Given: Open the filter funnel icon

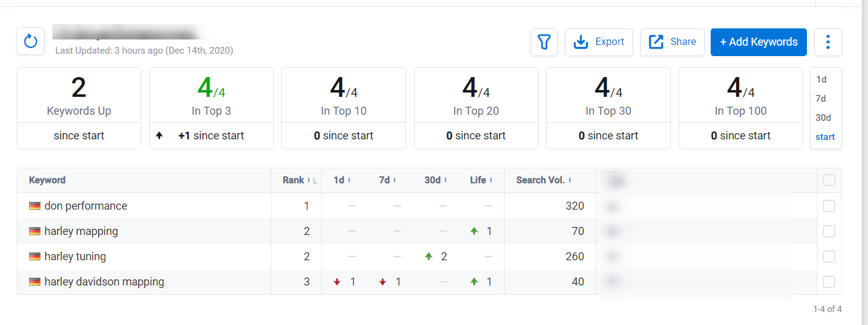Looking at the screenshot, I should (x=544, y=42).
